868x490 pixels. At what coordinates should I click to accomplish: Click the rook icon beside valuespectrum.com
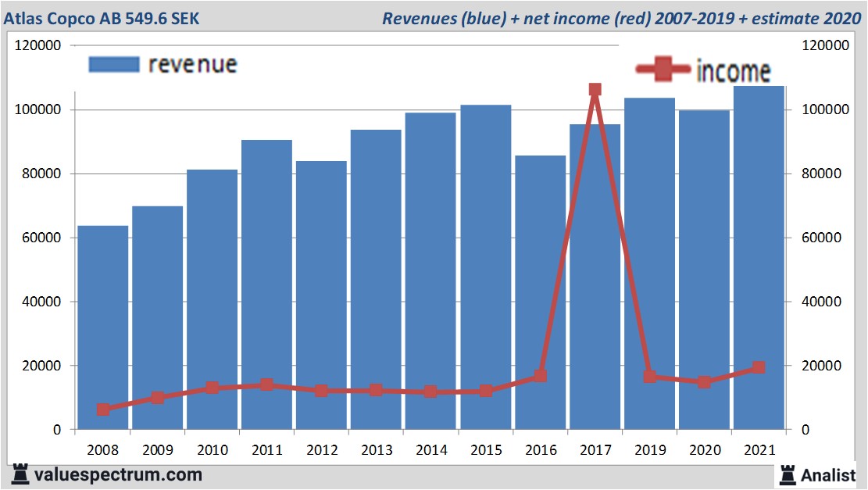(x=20, y=474)
